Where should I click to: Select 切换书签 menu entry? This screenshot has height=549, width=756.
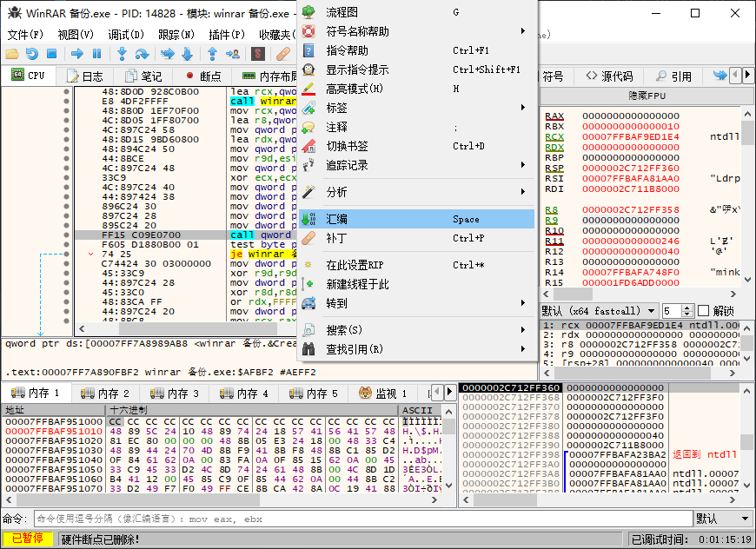[x=417, y=146]
